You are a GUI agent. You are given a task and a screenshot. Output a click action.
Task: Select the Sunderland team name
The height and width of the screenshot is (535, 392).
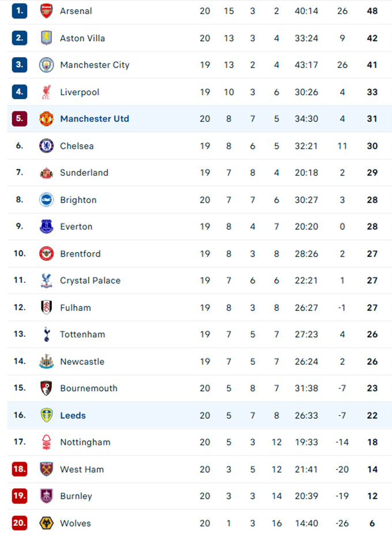coord(84,173)
